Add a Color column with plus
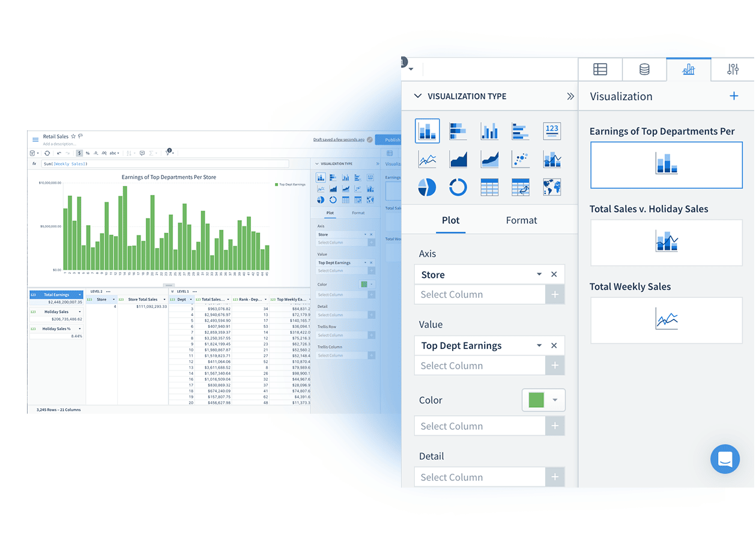This screenshot has width=756, height=544. coord(555,426)
